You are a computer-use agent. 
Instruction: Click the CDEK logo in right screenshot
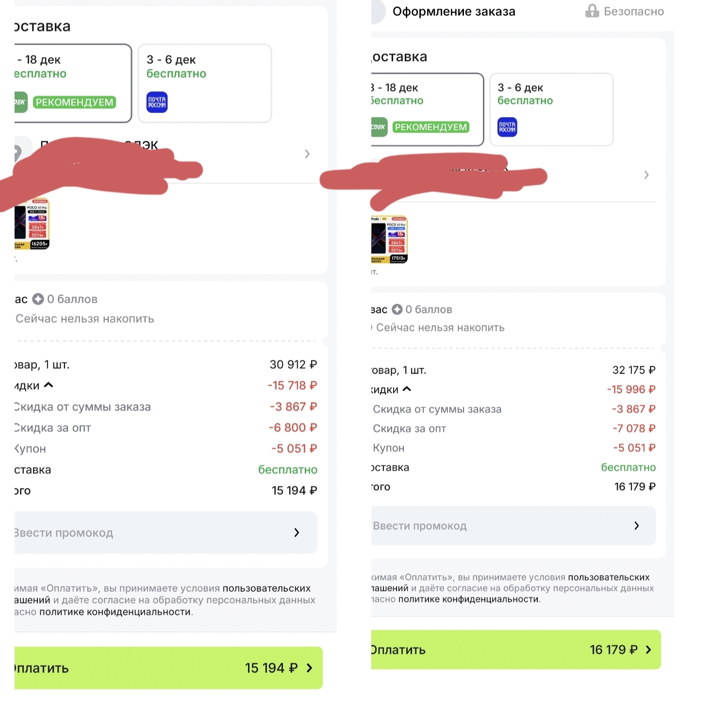tap(379, 127)
